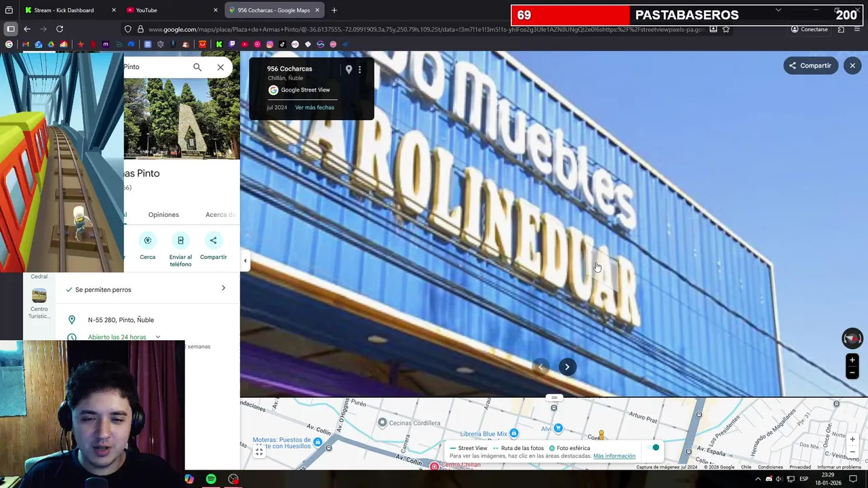This screenshot has height=488, width=868.
Task: Go to next Street View position arrow
Action: [567, 367]
